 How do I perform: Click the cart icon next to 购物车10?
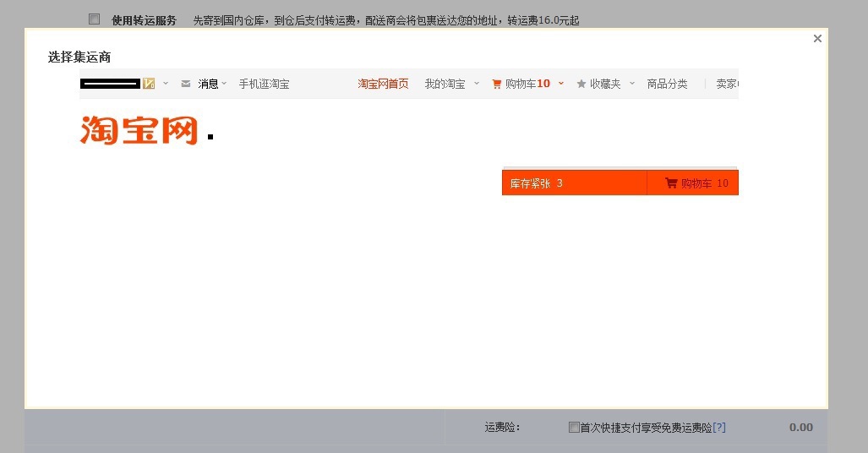tap(497, 85)
